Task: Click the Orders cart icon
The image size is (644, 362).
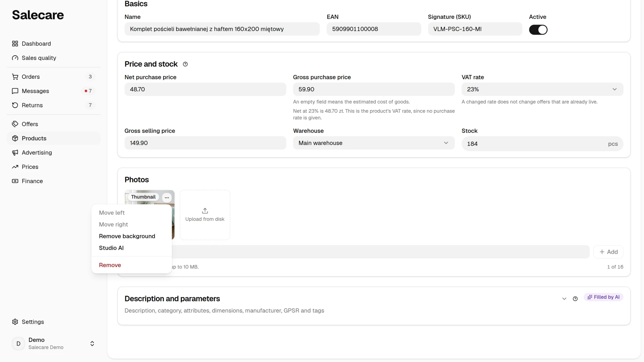Action: (x=15, y=77)
